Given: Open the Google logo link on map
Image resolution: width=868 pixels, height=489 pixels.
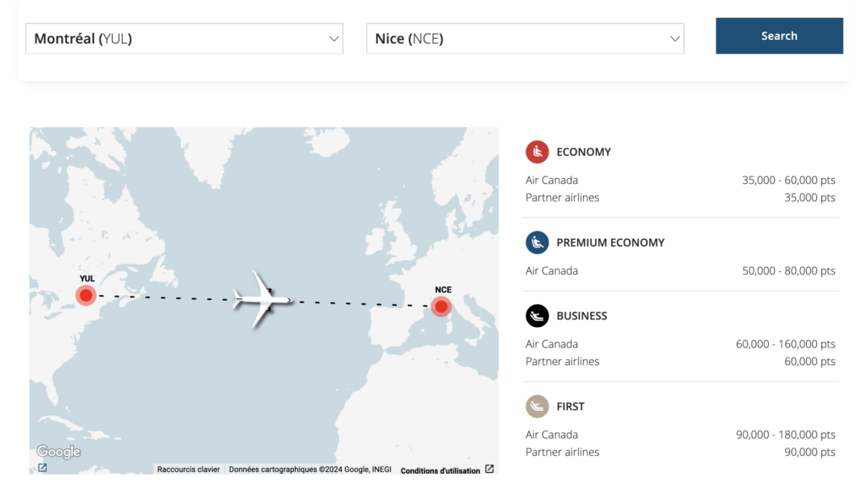Looking at the screenshot, I should tap(58, 452).
